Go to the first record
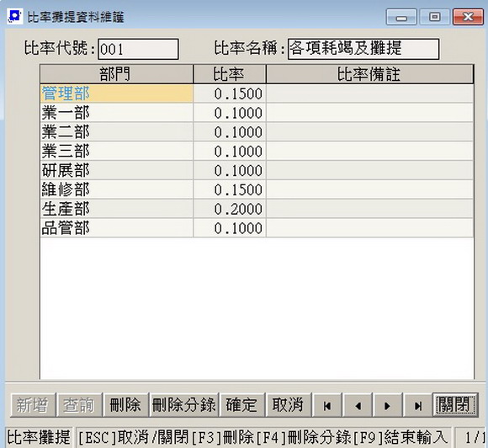488x448 pixels. [327, 405]
